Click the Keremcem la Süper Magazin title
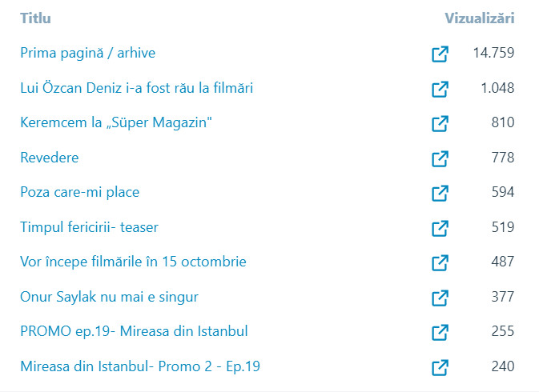The width and height of the screenshot is (539, 392). pyautogui.click(x=116, y=123)
